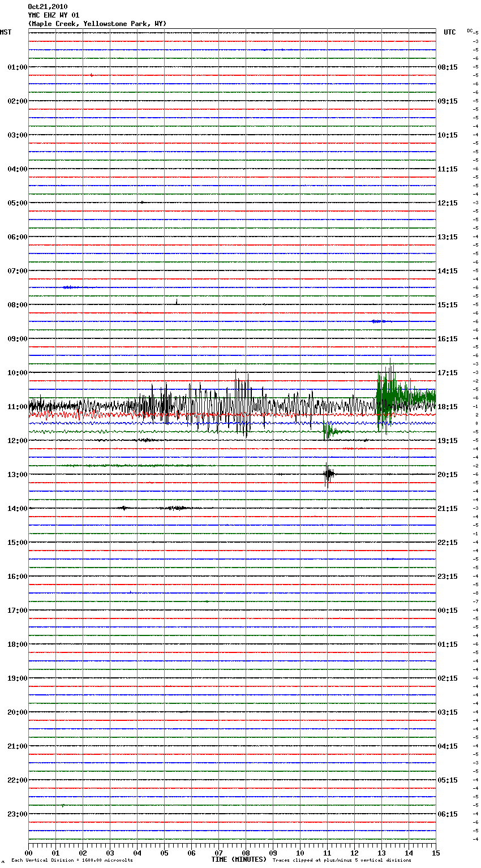Viewport: 481px width, 868px height.
Task: Select the 21:00 MST time label
Action: click(x=17, y=746)
